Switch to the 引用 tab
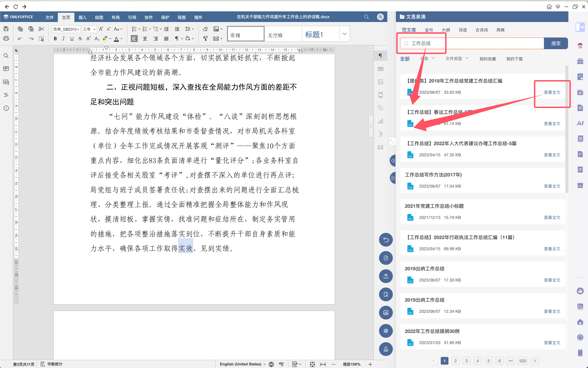Viewport: 588px width, 368px height. coord(132,17)
